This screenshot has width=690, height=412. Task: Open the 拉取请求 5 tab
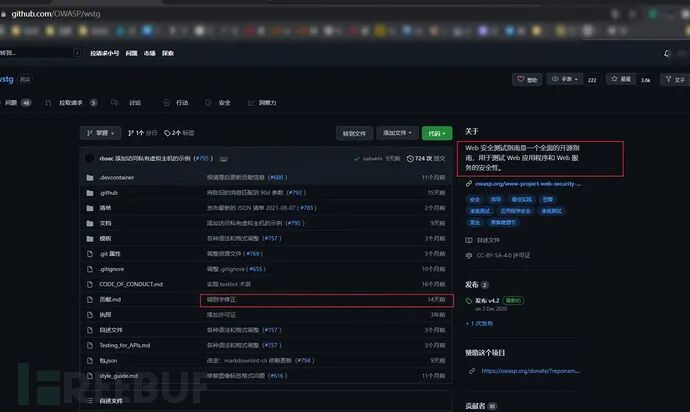pos(71,103)
